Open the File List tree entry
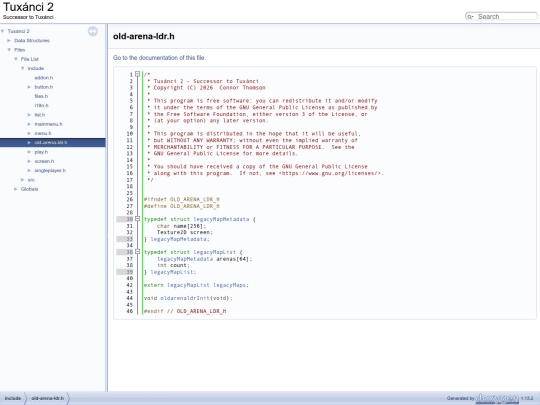The height and width of the screenshot is (405, 540). coord(30,59)
